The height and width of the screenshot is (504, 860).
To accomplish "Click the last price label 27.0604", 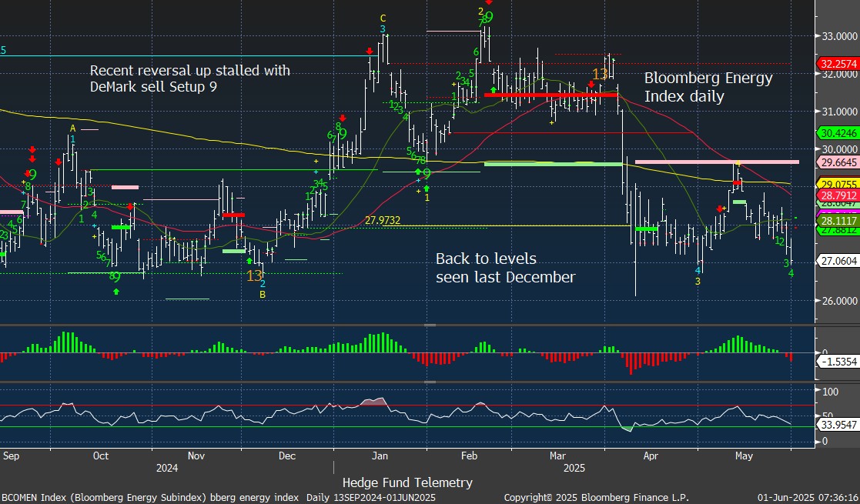I will click(838, 261).
